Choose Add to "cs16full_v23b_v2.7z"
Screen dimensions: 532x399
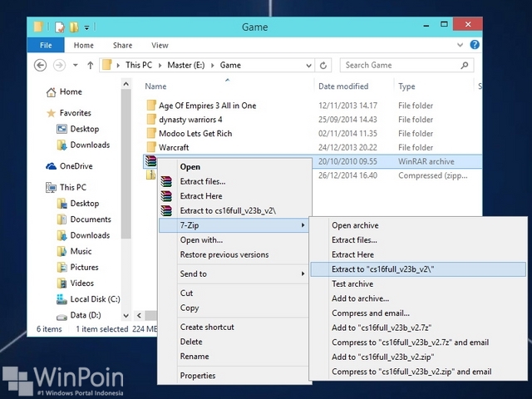click(418, 328)
